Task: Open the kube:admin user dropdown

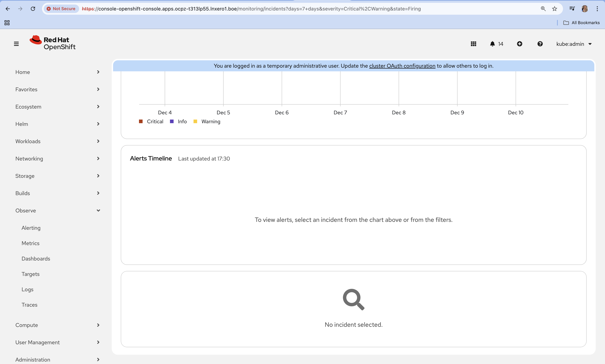Action: pos(573,44)
